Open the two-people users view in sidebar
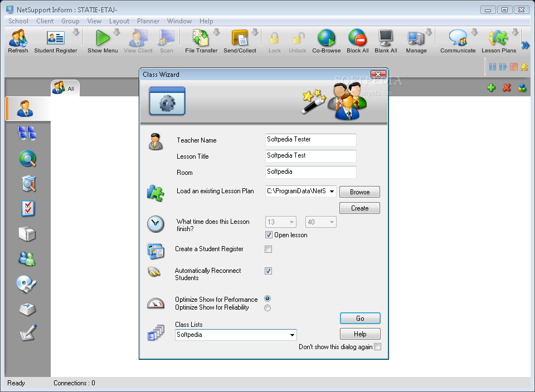Image resolution: width=535 pixels, height=392 pixels. (27, 259)
